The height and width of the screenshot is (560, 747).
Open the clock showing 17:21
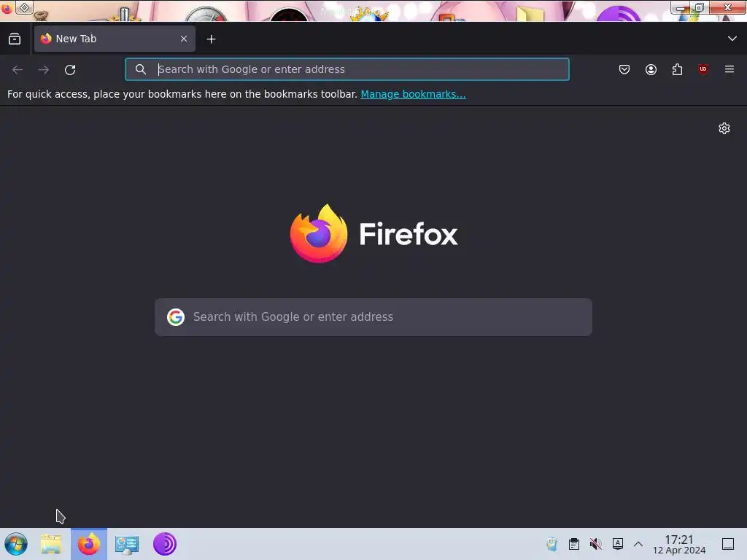[679, 544]
